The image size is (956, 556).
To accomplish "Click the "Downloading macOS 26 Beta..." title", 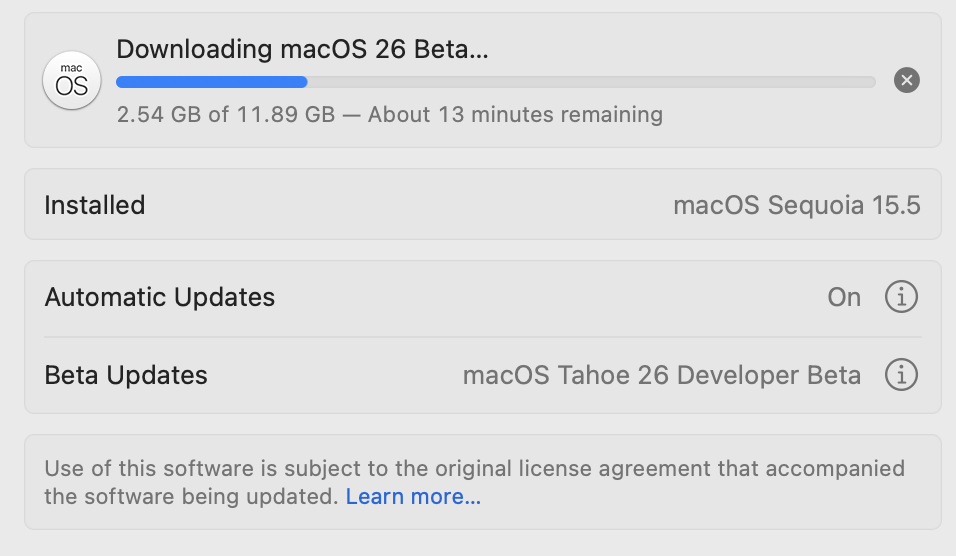I will point(302,49).
